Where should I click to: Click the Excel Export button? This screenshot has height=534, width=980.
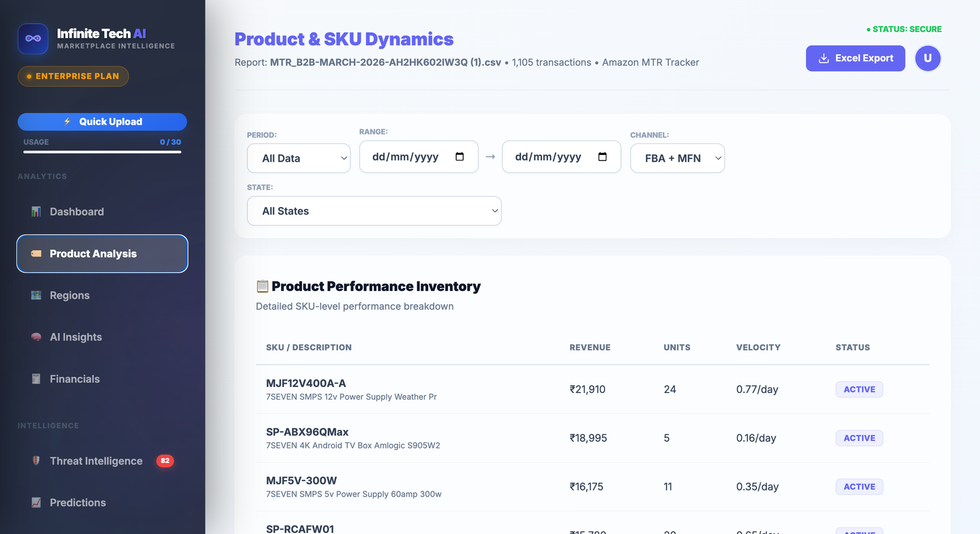855,58
